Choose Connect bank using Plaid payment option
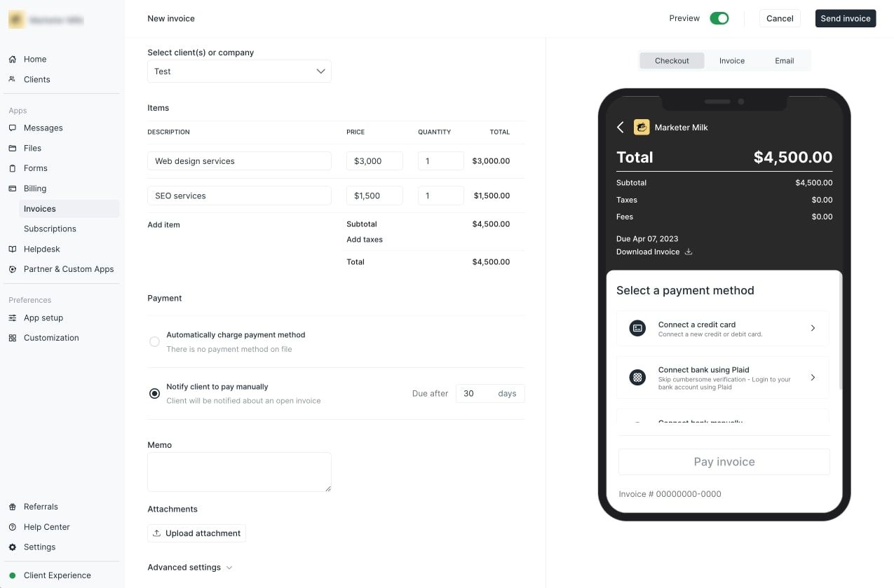The width and height of the screenshot is (894, 588). click(724, 377)
